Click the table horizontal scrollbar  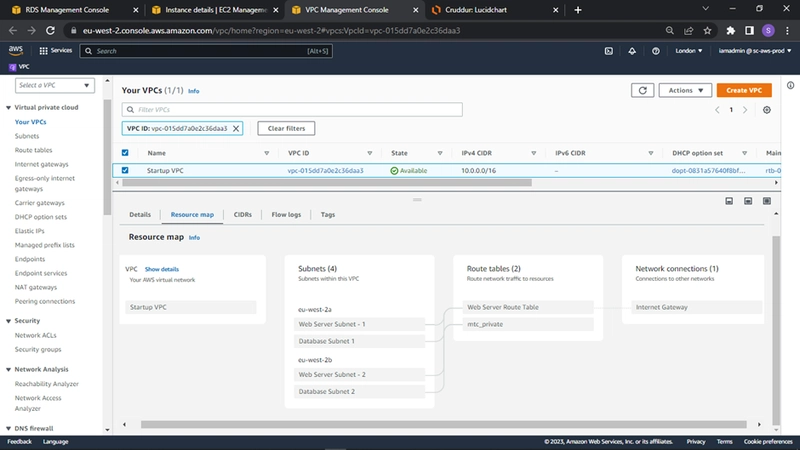tap(327, 183)
